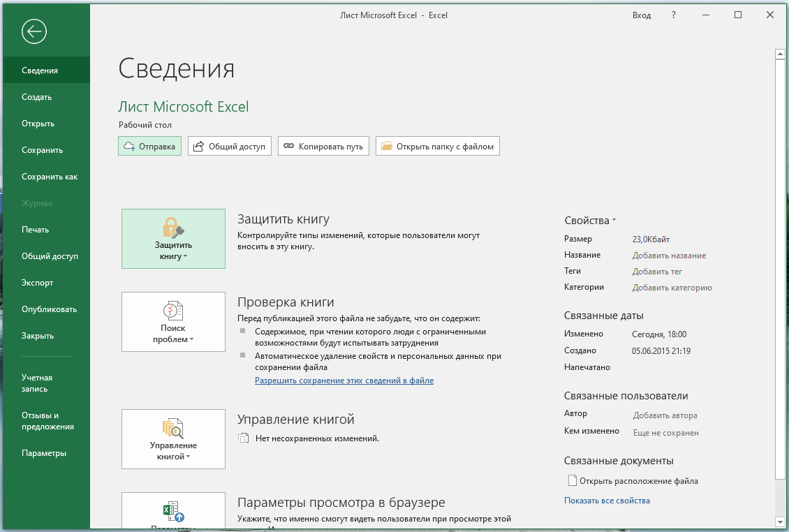Open Параметры in the sidebar
The height and width of the screenshot is (532, 789).
point(46,453)
